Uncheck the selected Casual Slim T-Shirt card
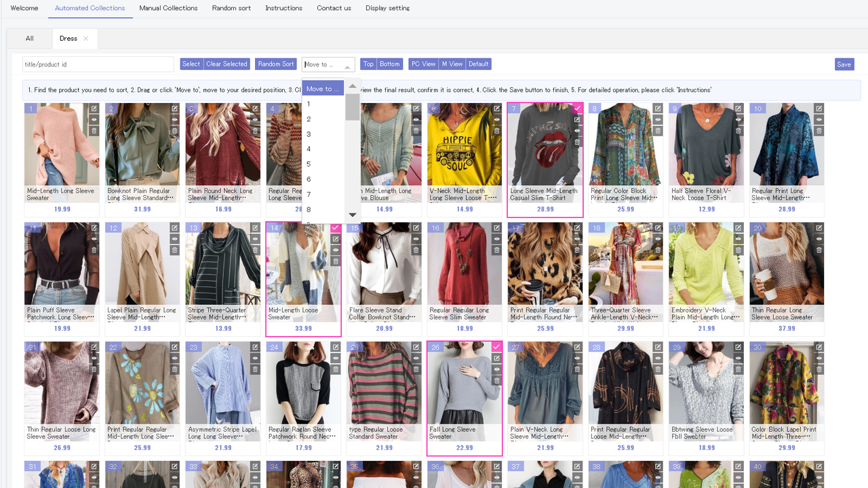The width and height of the screenshot is (868, 488). pyautogui.click(x=577, y=108)
